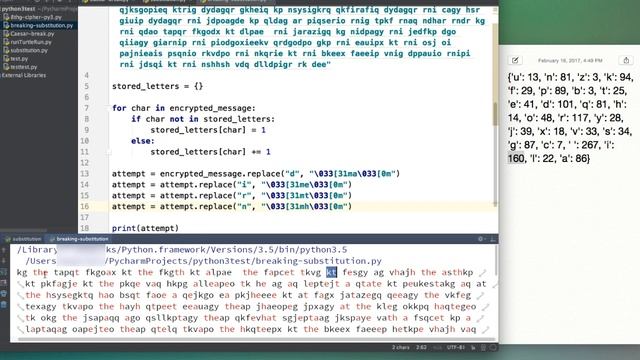This screenshot has height=360, width=640.
Task: Click the compose new note icon
Action: (515, 60)
